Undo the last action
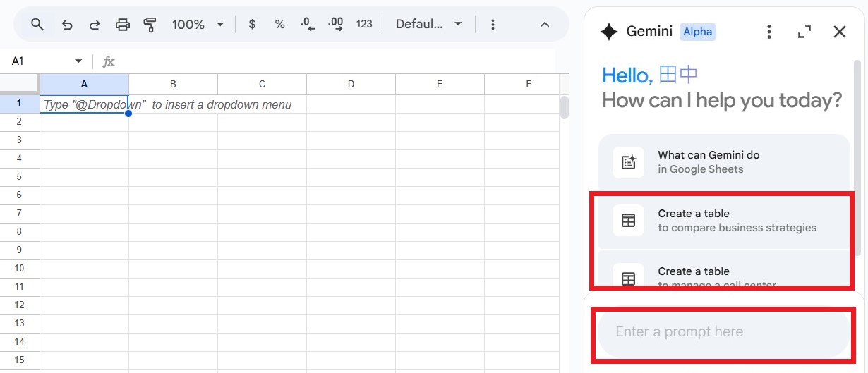Screen dimensions: 868x373 [x=67, y=25]
